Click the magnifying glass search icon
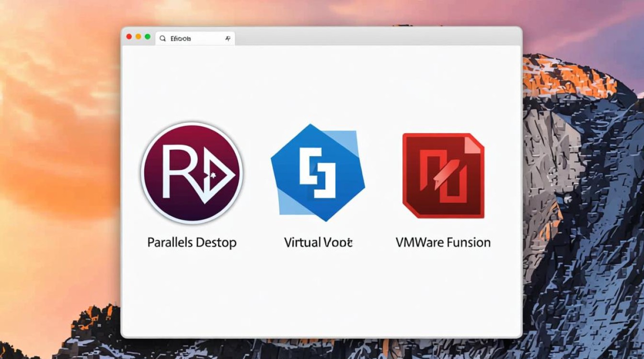This screenshot has height=359, width=644. point(162,38)
